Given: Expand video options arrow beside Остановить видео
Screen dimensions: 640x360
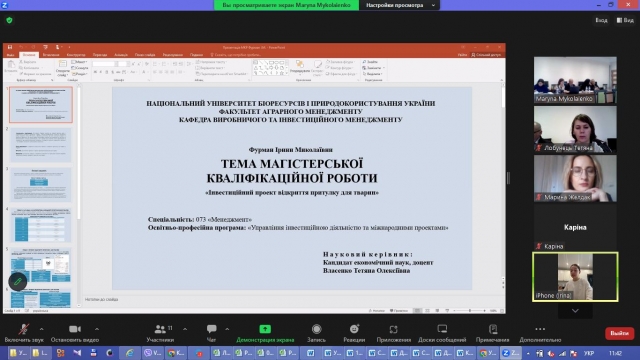Looking at the screenshot, I should (97, 329).
